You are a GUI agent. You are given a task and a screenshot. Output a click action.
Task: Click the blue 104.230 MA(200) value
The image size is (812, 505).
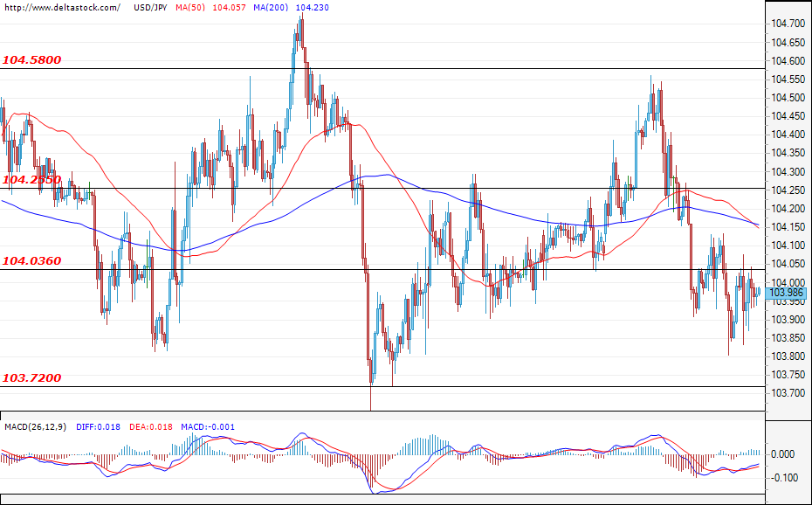313,7
